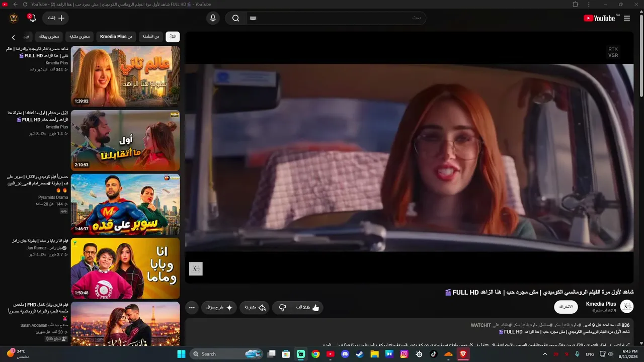Viewport: 644px width, 362px height.
Task: Subscribe with the 'الاشتراك' button
Action: click(566, 307)
